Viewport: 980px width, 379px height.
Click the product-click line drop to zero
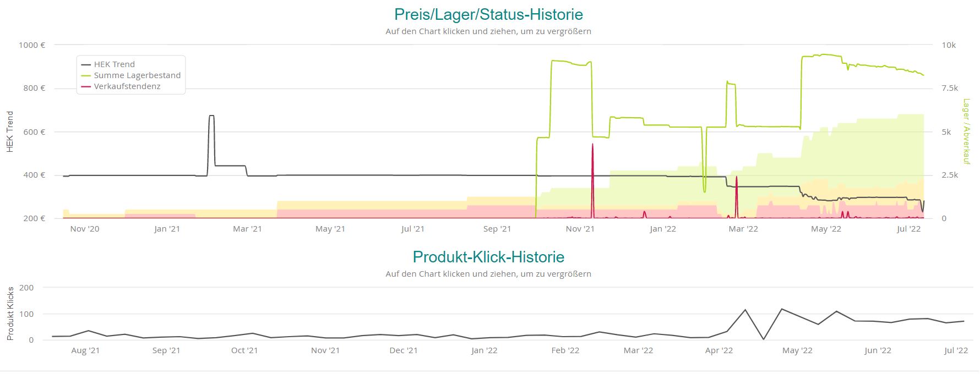(763, 339)
